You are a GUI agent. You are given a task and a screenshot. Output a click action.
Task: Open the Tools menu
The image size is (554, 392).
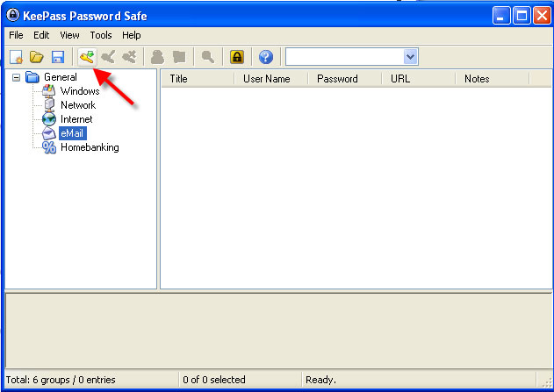click(x=101, y=35)
